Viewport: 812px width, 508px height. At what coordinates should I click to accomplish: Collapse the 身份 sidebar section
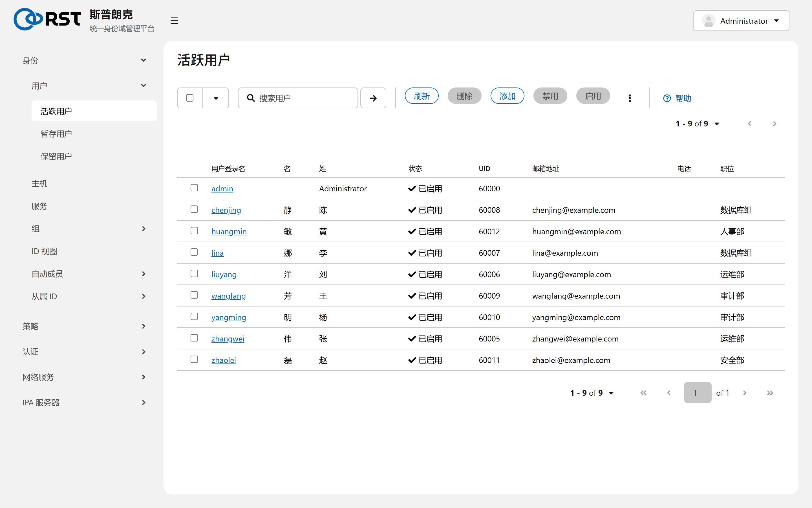85,60
